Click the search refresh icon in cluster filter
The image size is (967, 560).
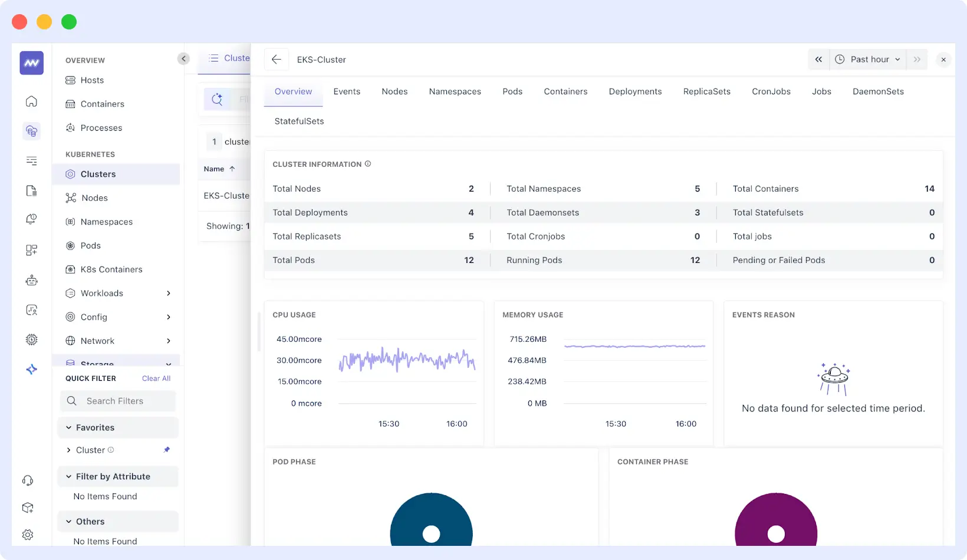point(217,98)
